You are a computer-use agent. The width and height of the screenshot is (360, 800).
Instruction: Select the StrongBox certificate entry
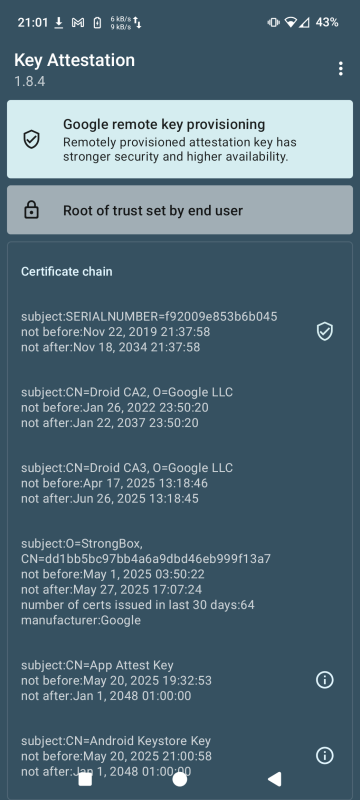[146, 582]
